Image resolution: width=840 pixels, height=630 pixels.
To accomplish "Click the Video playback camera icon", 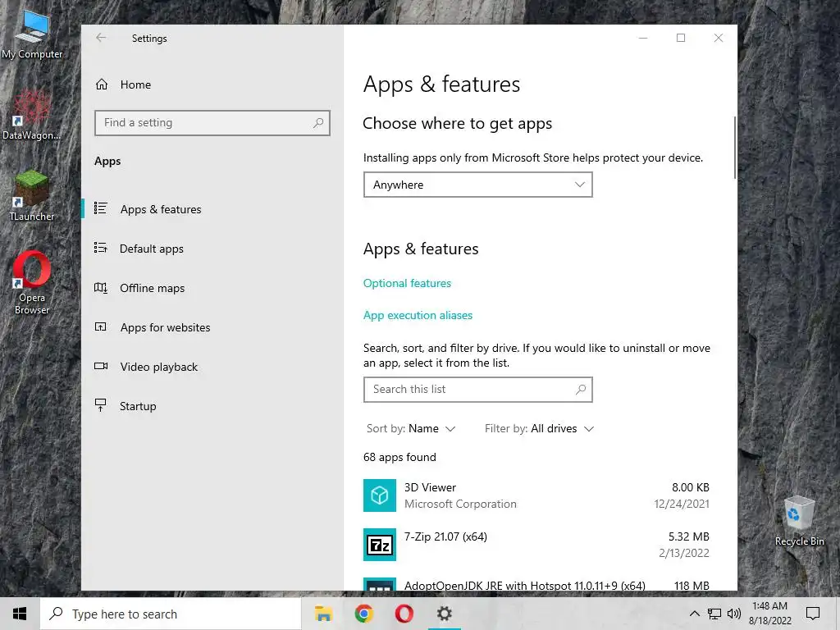I will pos(101,366).
